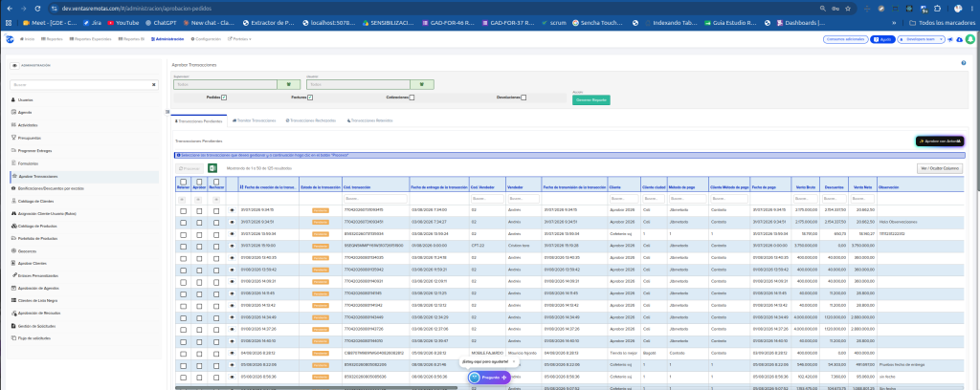980x390 pixels.
Task: Open the Chrome three-dot menu
Action: (x=973, y=9)
